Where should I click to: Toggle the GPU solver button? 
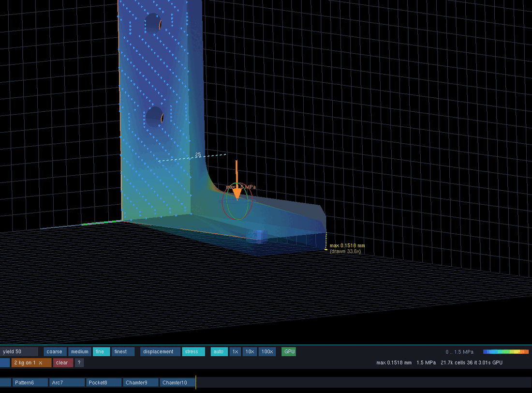289,351
